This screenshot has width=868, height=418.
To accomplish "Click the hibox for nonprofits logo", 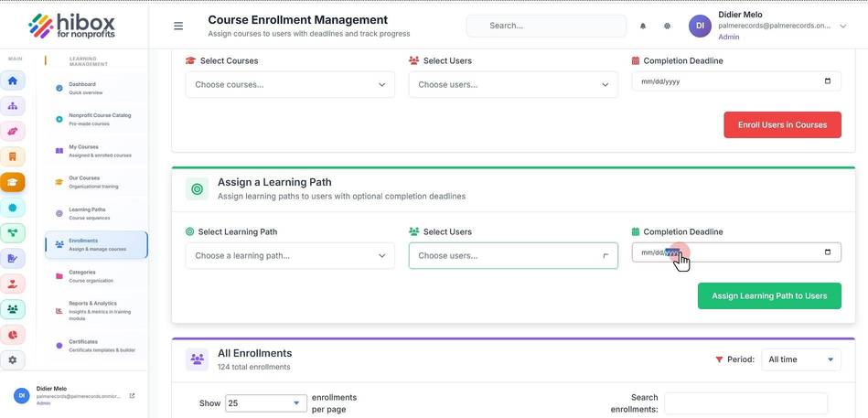I will tap(72, 26).
